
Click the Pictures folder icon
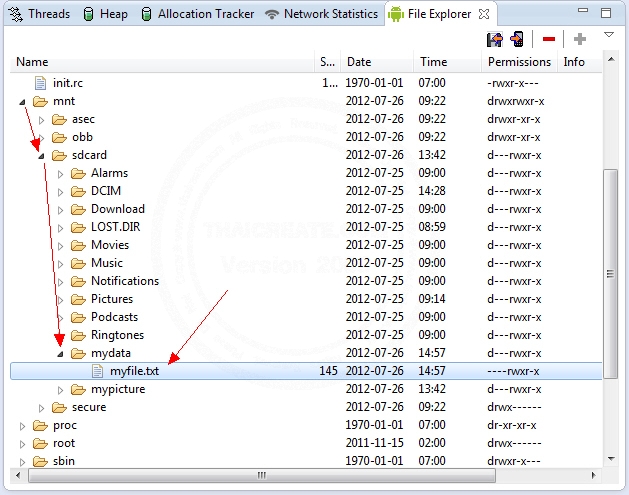tap(78, 300)
